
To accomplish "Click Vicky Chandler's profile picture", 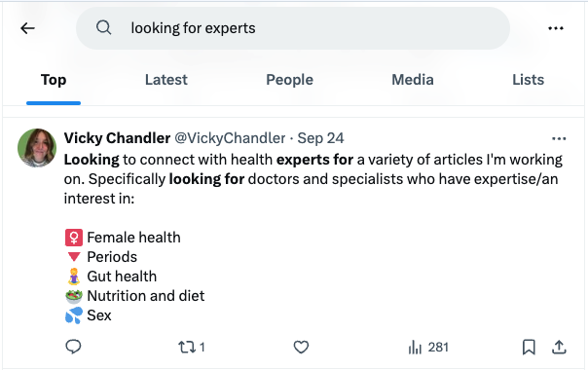I will (x=37, y=148).
